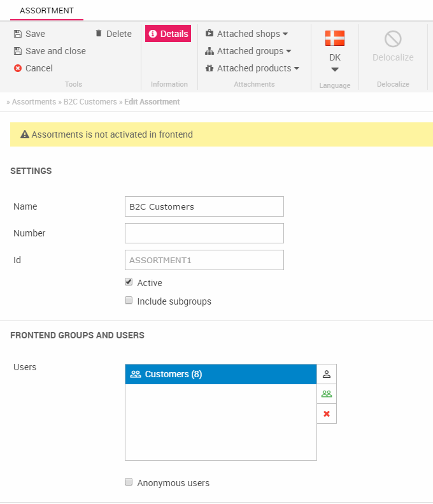433x504 pixels.
Task: Tick the Anonymous users checkbox
Action: (x=129, y=482)
